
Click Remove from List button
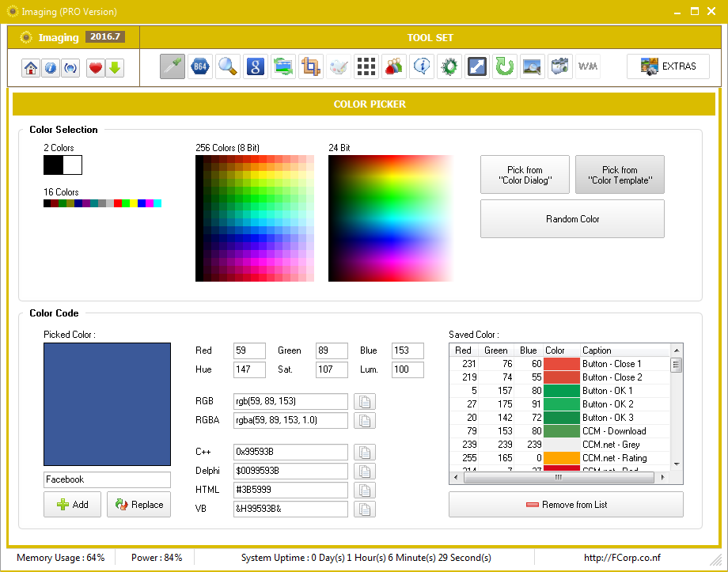click(x=566, y=504)
